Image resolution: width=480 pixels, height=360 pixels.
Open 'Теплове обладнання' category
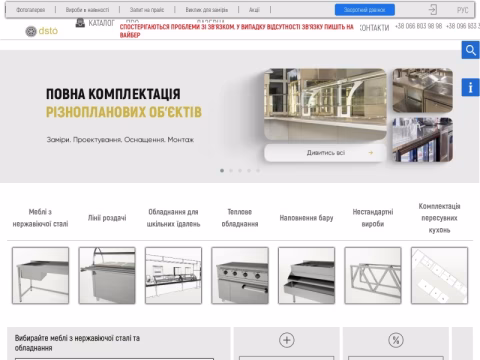tap(240, 218)
